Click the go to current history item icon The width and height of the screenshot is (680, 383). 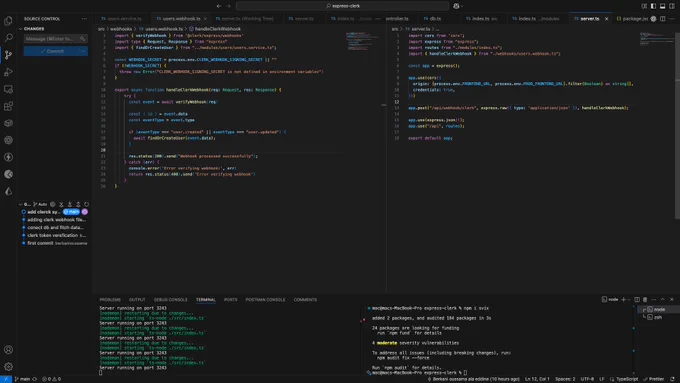52,204
